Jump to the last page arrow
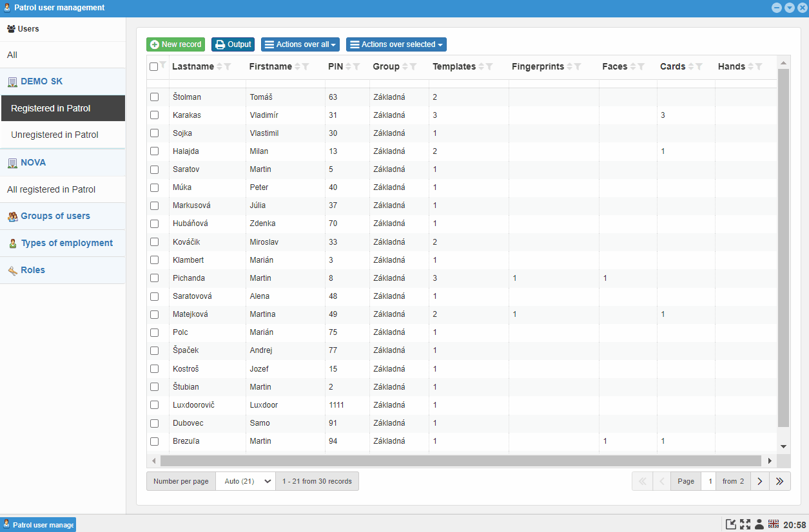This screenshot has height=532, width=809. 780,481
